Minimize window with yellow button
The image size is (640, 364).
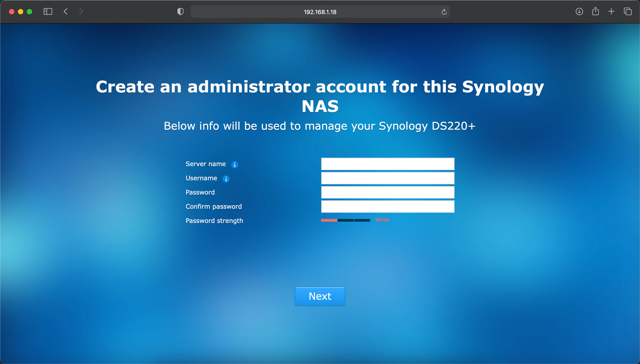pyautogui.click(x=20, y=12)
